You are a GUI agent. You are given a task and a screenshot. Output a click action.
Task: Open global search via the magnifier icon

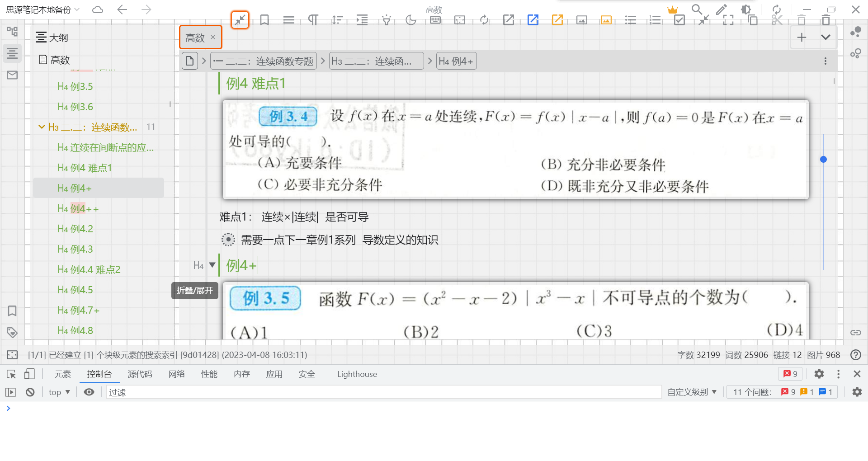point(697,9)
